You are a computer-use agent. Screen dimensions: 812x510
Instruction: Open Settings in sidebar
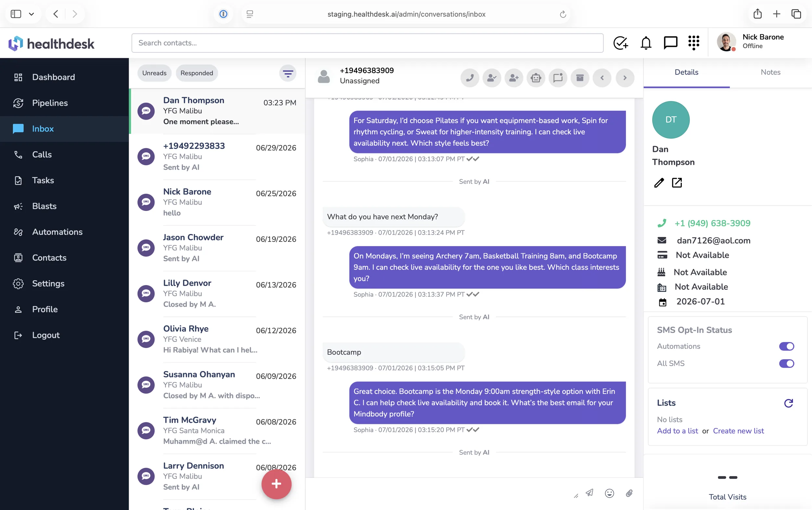tap(64, 284)
